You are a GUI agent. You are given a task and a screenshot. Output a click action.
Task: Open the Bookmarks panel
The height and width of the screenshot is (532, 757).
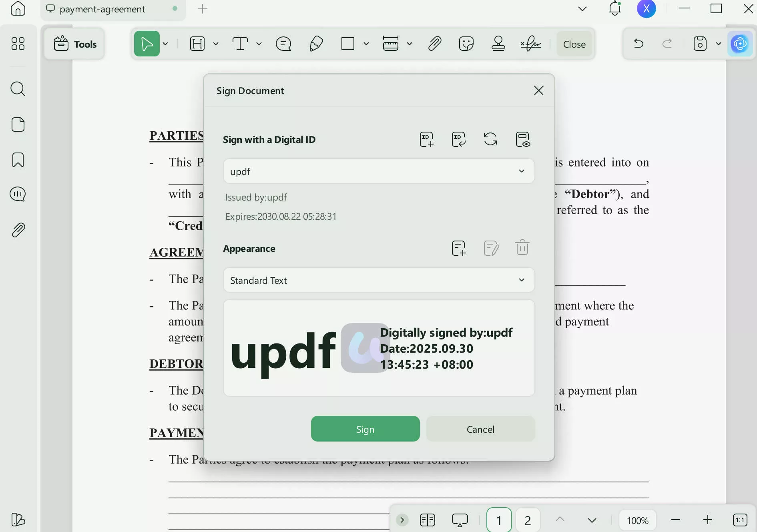click(x=18, y=160)
